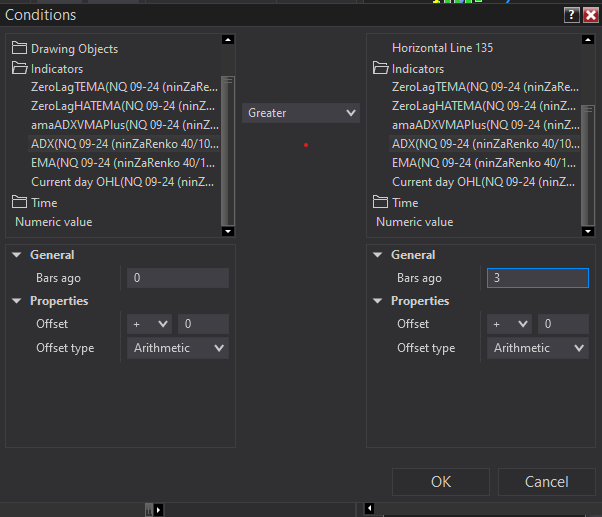Open the Greater comparison dropdown
Image resolution: width=602 pixels, height=517 pixels.
point(301,113)
